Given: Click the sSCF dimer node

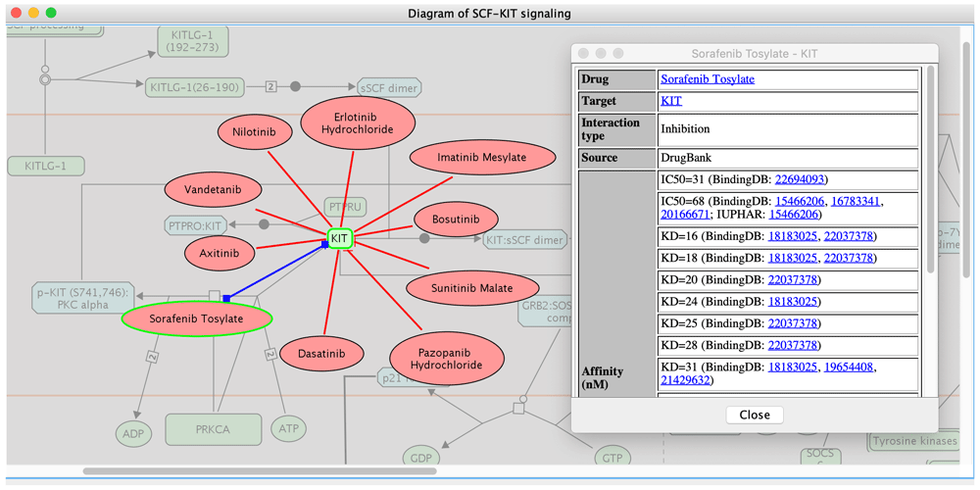Looking at the screenshot, I should coord(388,88).
